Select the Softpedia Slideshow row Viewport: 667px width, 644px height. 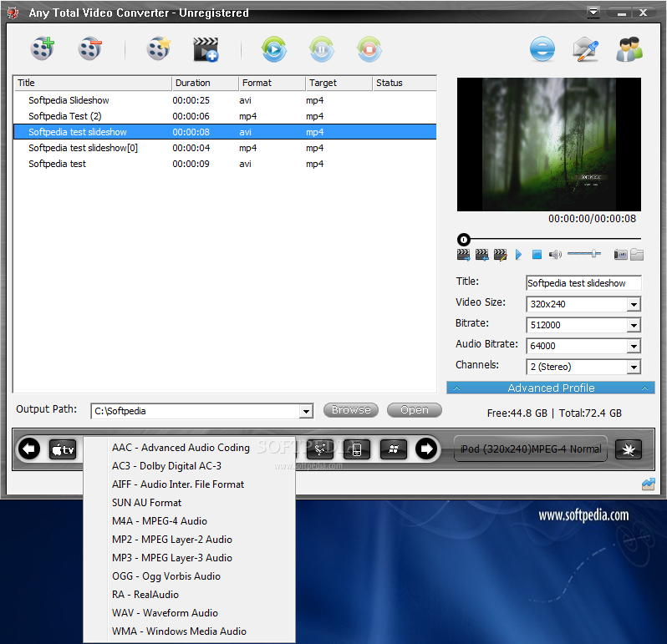[225, 100]
